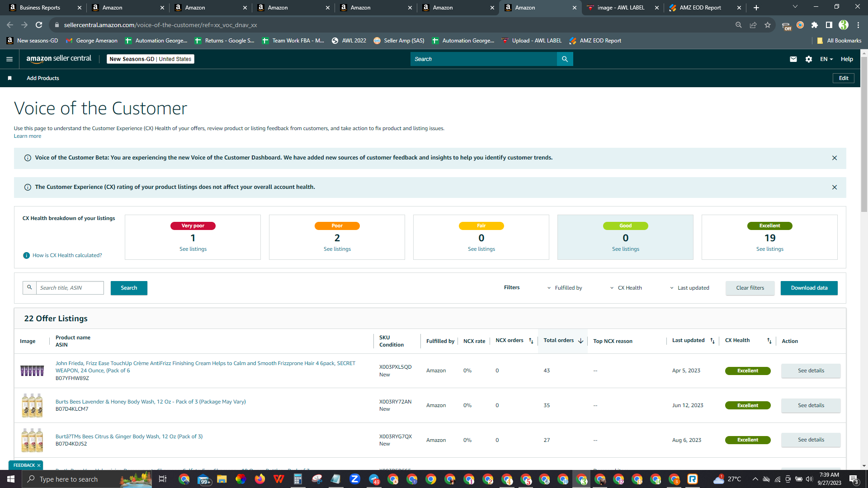Open the Windows Start menu
The width and height of the screenshot is (868, 488).
coord(11,479)
